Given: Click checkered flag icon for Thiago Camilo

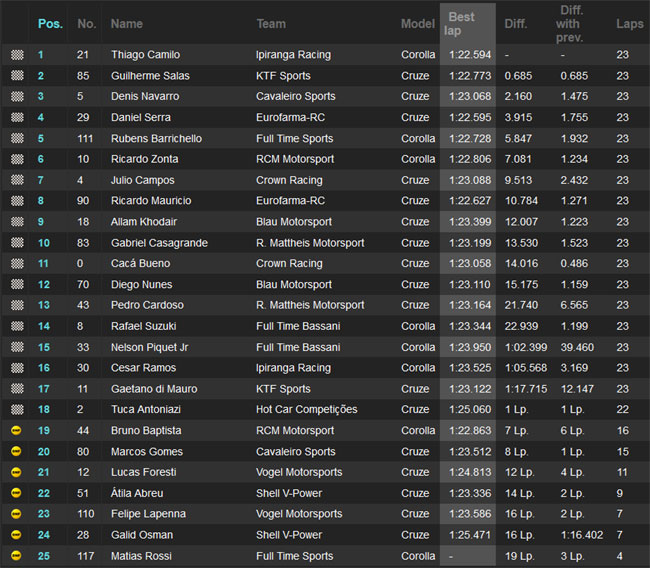Looking at the screenshot, I should click(x=17, y=55).
